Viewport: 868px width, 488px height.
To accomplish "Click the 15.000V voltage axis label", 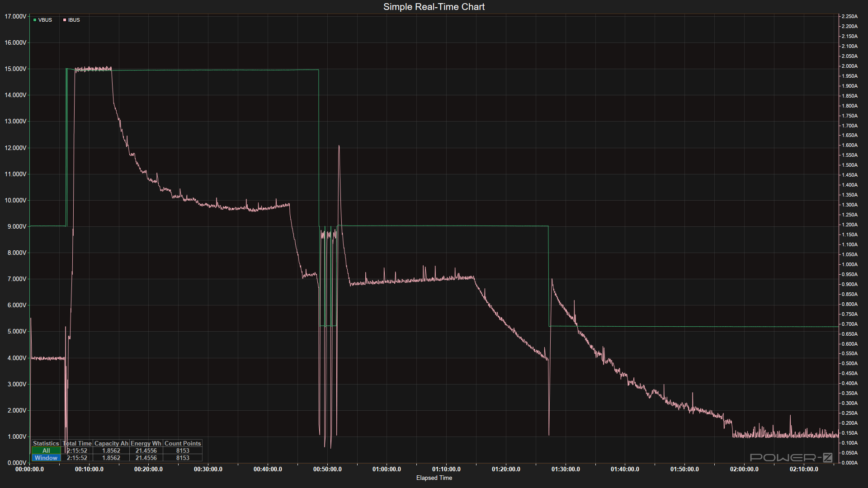I will coord(15,69).
